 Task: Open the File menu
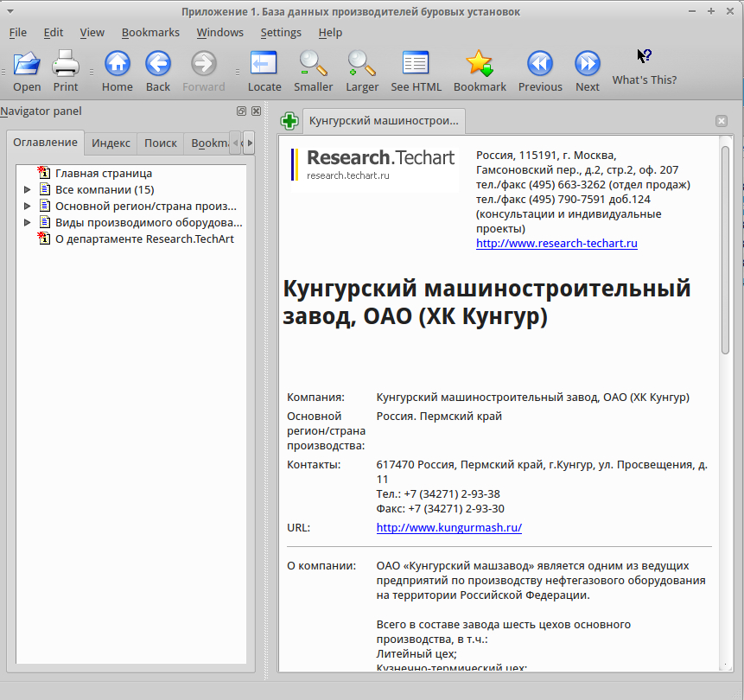coord(18,32)
